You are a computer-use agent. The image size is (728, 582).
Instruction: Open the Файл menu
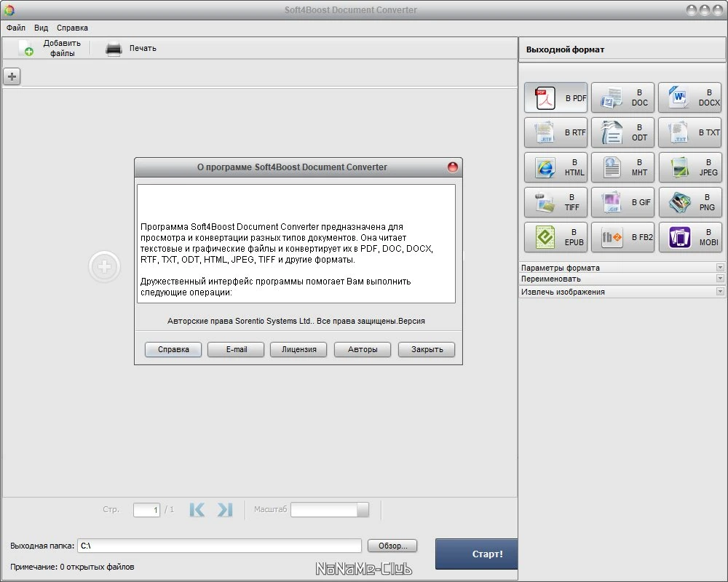pyautogui.click(x=16, y=28)
